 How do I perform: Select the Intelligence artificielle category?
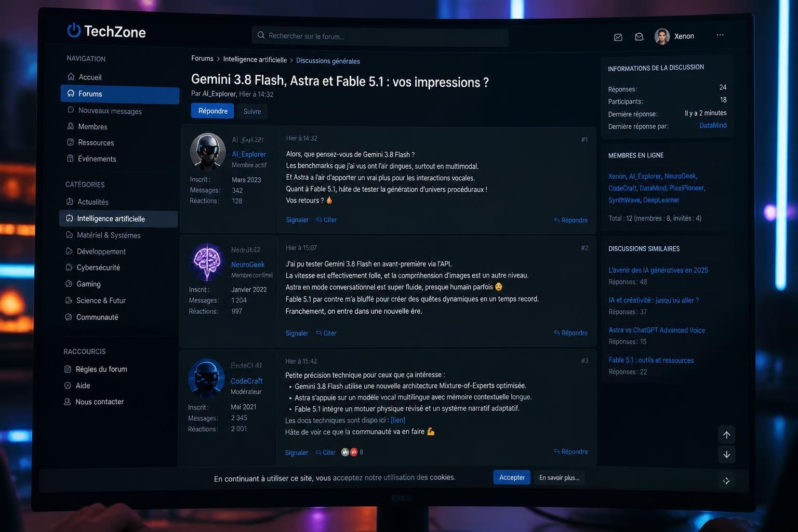118,219
